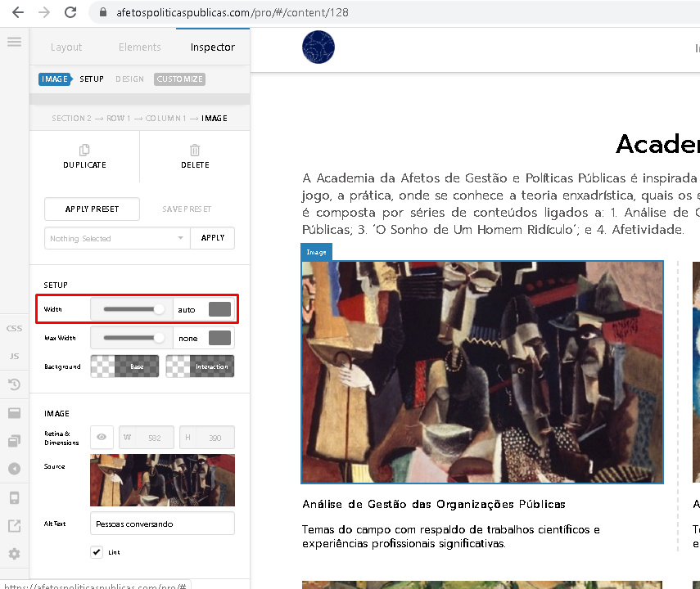Click the circular play-back icon in sidebar
700x589 pixels.
[14, 469]
